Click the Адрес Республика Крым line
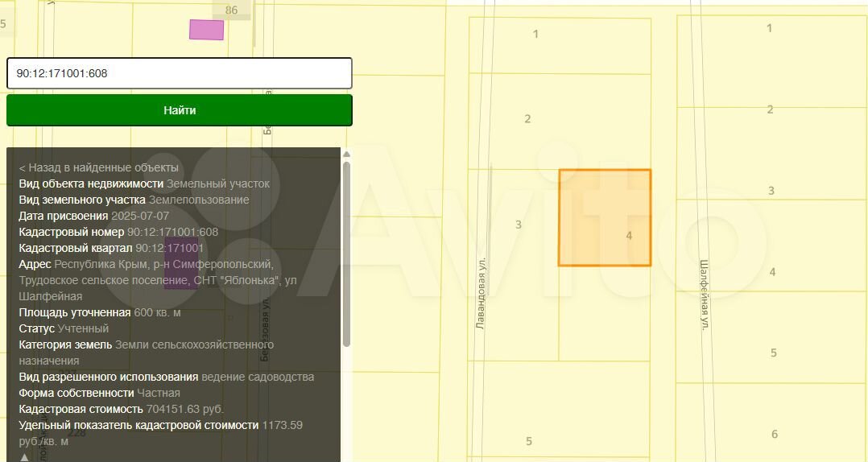 click(158, 280)
